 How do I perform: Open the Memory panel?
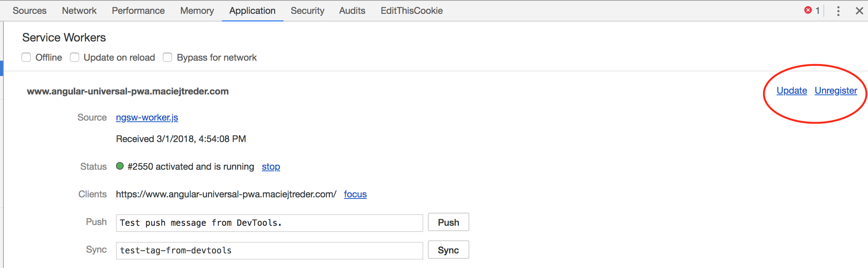pos(197,10)
